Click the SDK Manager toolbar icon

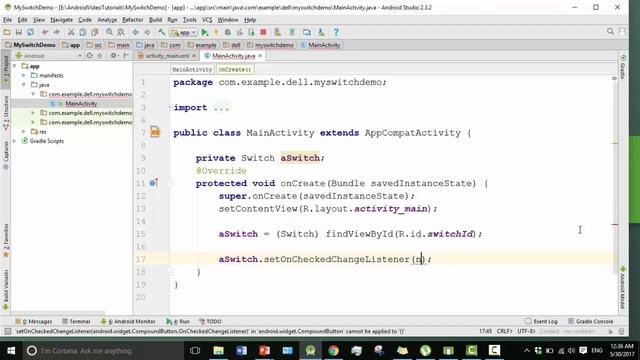click(321, 32)
